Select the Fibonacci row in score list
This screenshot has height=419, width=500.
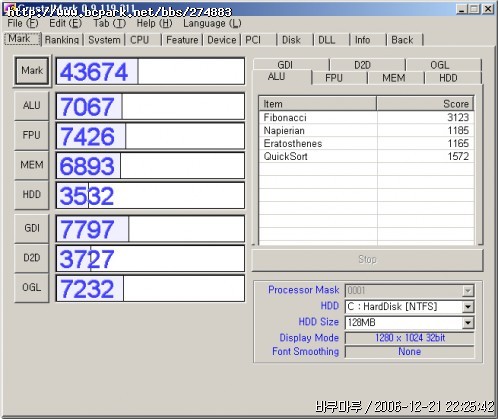(366, 118)
